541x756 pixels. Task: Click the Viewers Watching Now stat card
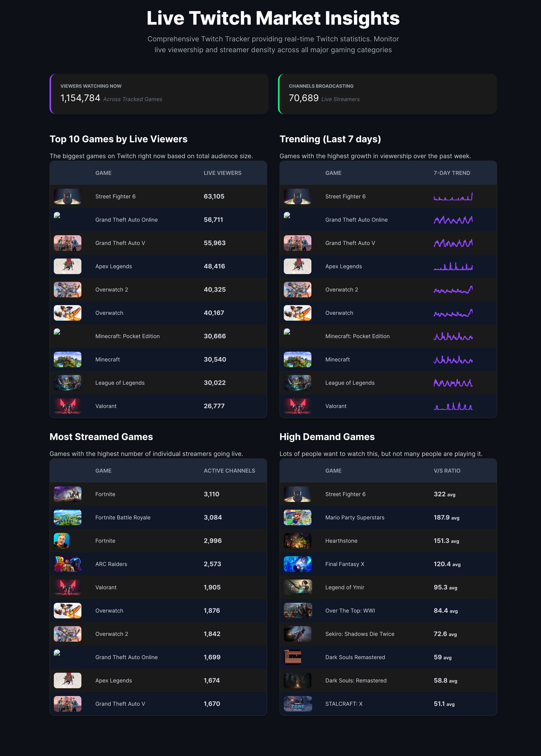click(x=159, y=94)
